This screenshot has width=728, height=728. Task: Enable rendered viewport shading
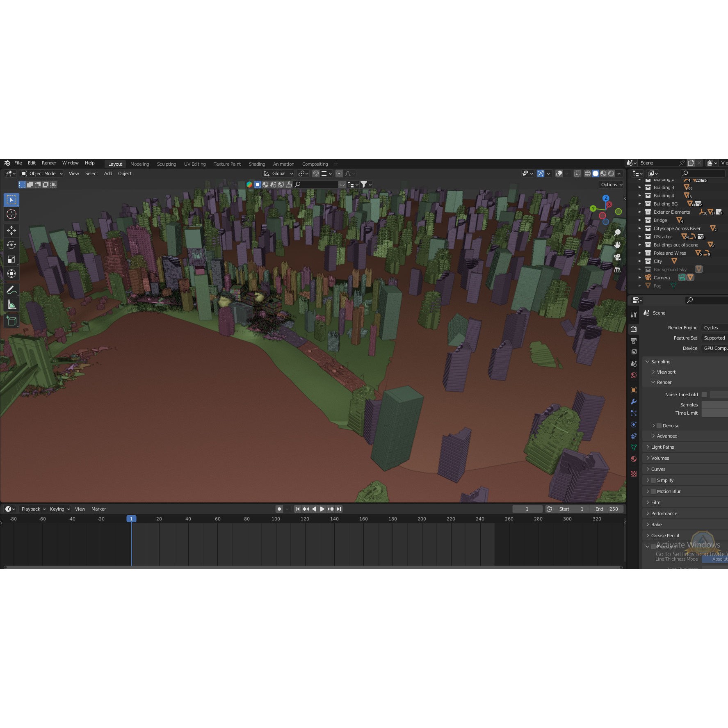pos(611,173)
